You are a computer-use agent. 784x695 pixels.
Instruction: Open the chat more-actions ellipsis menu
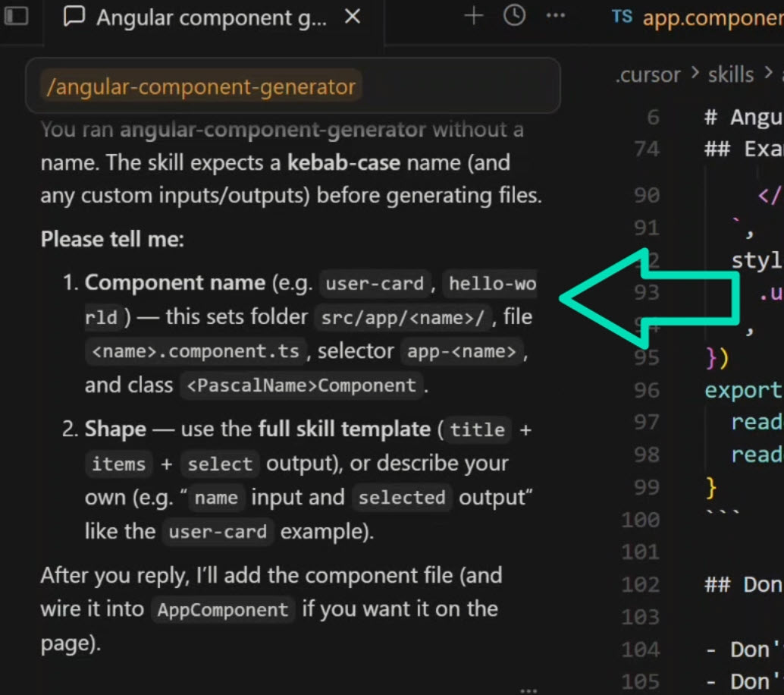[555, 16]
